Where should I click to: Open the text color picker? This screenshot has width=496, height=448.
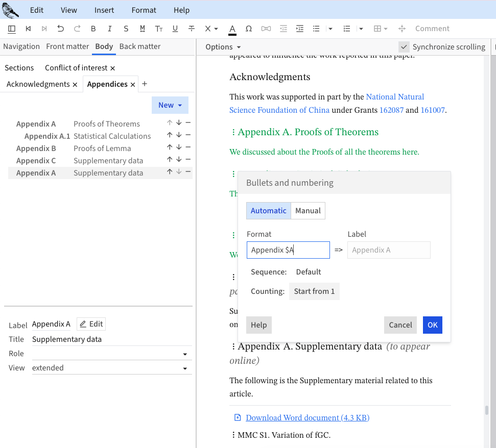pos(232,29)
